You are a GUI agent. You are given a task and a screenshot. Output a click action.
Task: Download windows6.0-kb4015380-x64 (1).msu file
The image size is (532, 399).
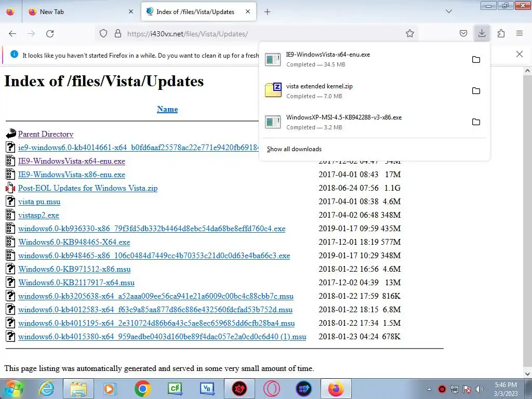(x=162, y=337)
